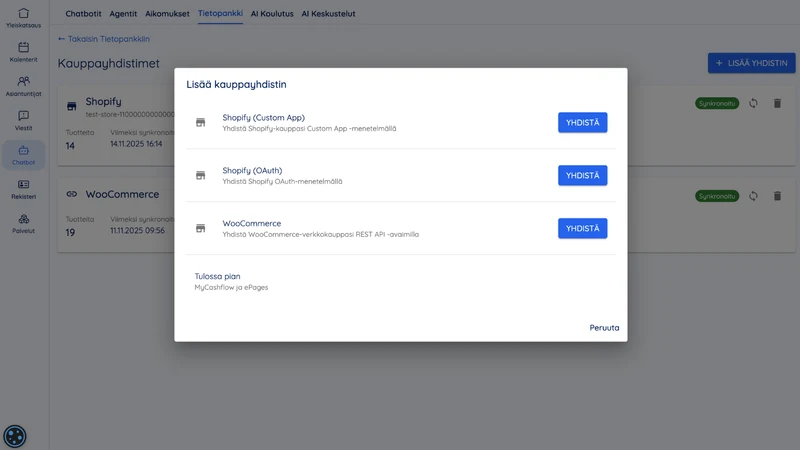Click MyCashflow ja ePages text
The width and height of the screenshot is (800, 450).
(231, 287)
